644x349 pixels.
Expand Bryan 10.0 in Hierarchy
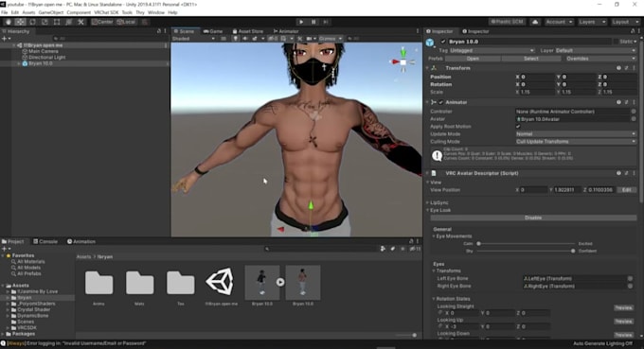[x=19, y=63]
